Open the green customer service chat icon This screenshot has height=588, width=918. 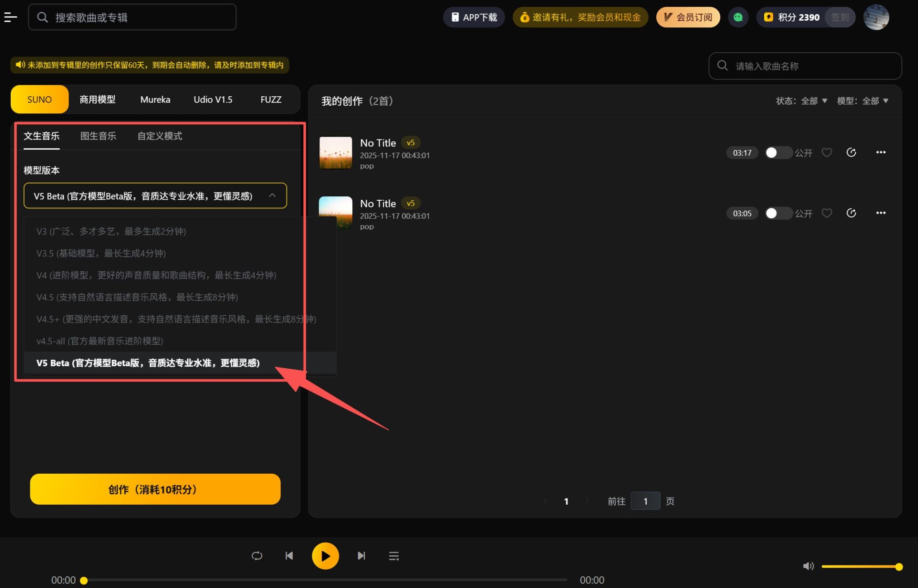(x=738, y=17)
